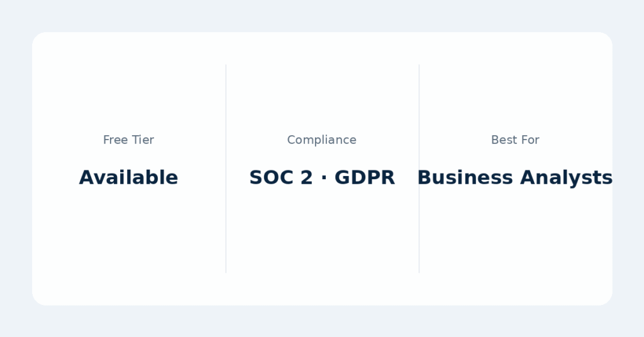The height and width of the screenshot is (337, 644).
Task: Click the word For in Best For
Action: tap(530, 140)
